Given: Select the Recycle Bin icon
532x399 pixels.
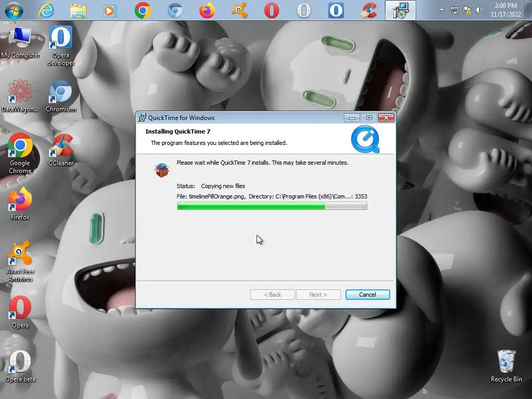Looking at the screenshot, I should 506,366.
